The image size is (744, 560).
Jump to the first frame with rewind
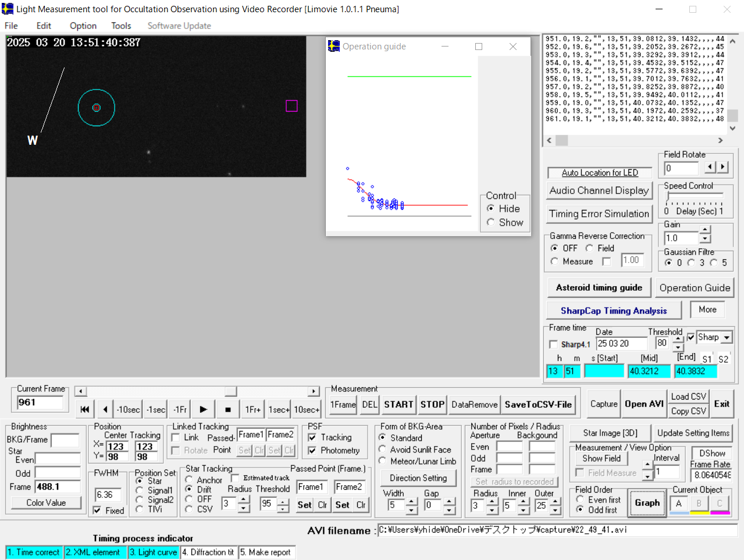[x=85, y=409]
